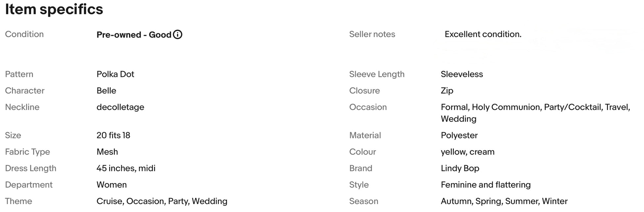This screenshot has width=644, height=212.
Task: Click the Polyester material value
Action: [459, 135]
